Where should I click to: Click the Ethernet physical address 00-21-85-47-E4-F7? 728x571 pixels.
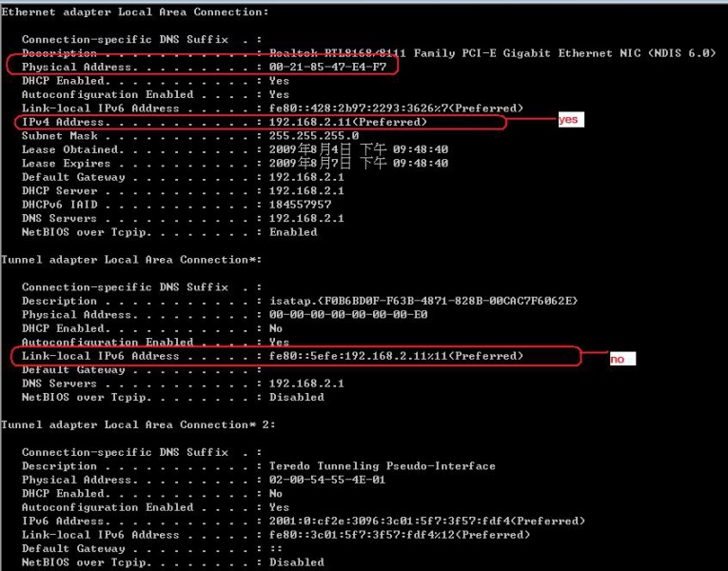327,68
